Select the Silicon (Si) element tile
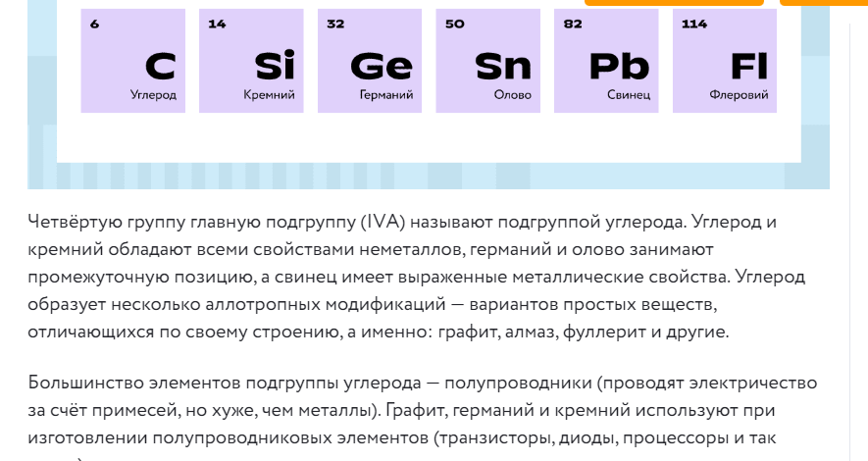Screen dimensions: 868x461 251,61
